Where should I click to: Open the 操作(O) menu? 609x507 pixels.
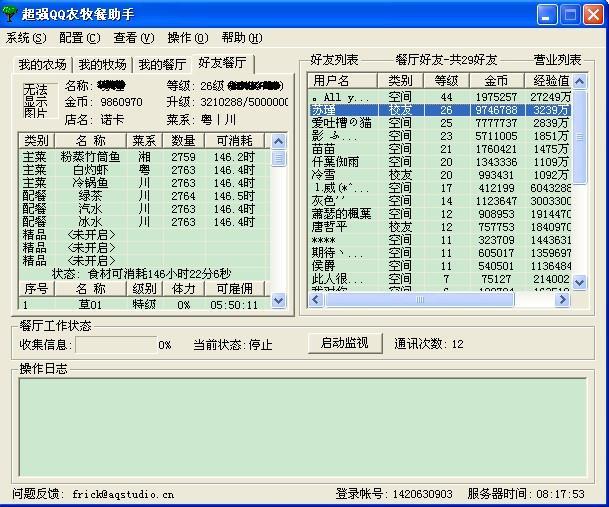click(188, 38)
